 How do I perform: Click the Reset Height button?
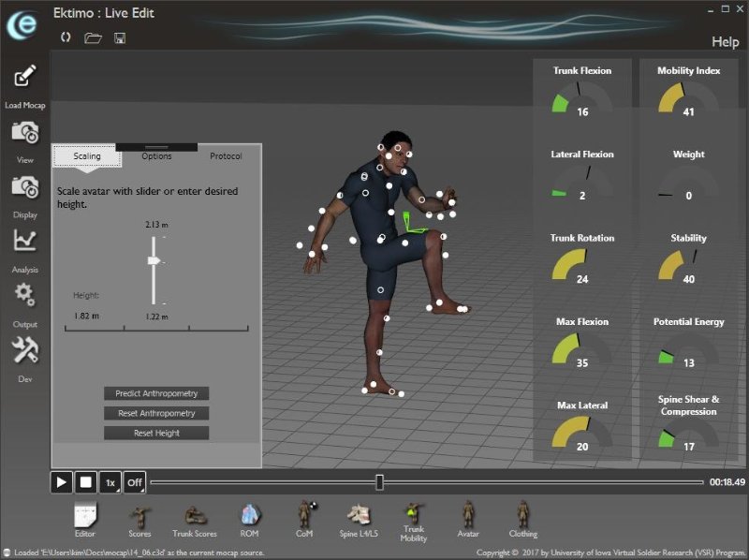tap(156, 433)
